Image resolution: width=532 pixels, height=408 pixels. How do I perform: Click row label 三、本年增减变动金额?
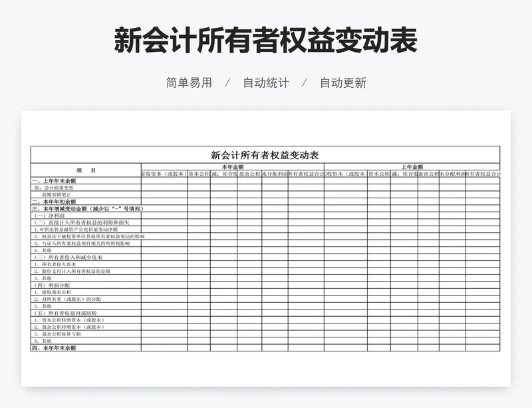(88, 208)
